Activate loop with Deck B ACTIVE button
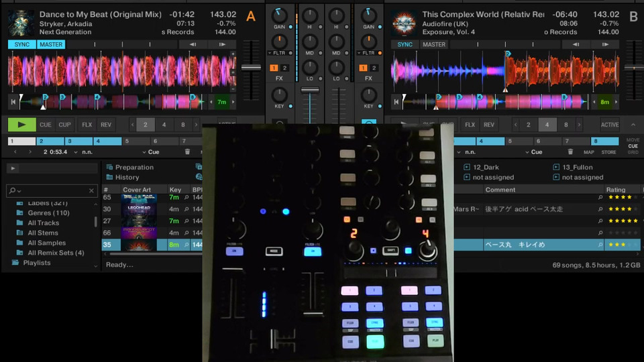 (610, 125)
